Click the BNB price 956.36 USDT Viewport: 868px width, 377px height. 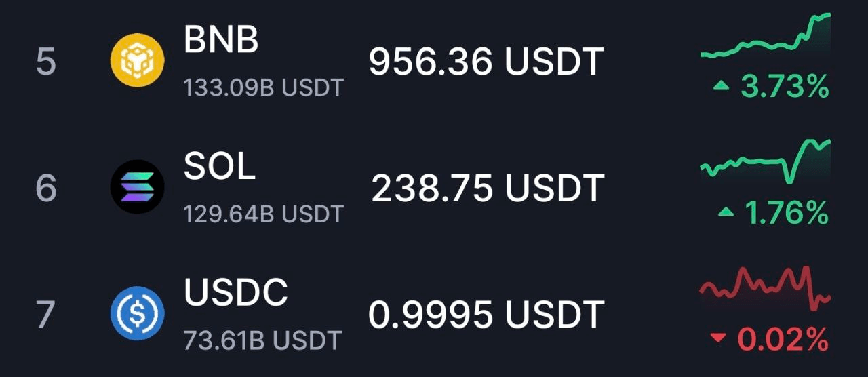pyautogui.click(x=486, y=62)
